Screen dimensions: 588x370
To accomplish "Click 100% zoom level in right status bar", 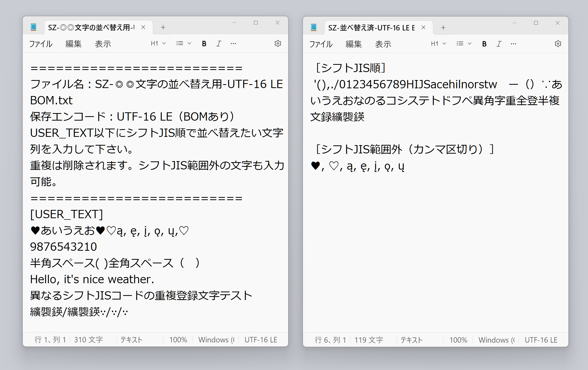I will pyautogui.click(x=458, y=340).
